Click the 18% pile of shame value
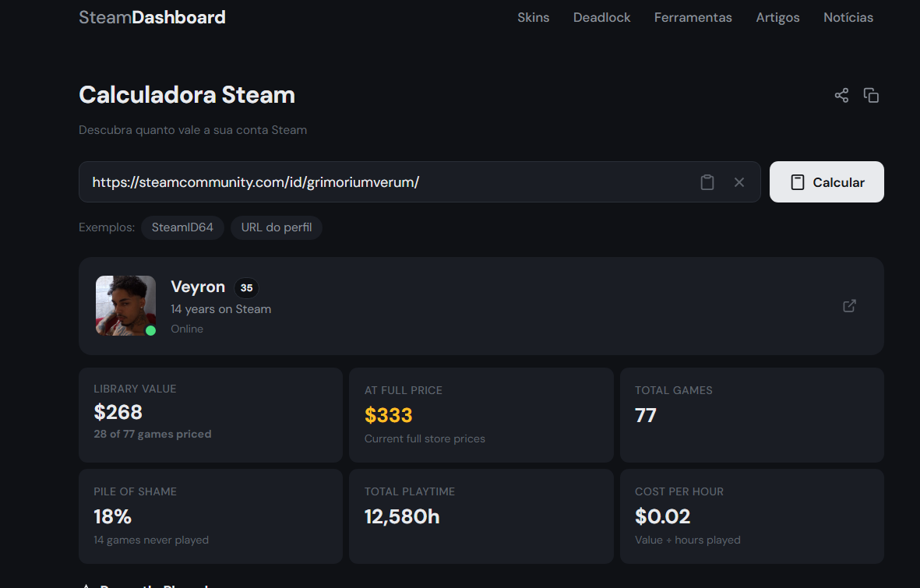 [113, 517]
